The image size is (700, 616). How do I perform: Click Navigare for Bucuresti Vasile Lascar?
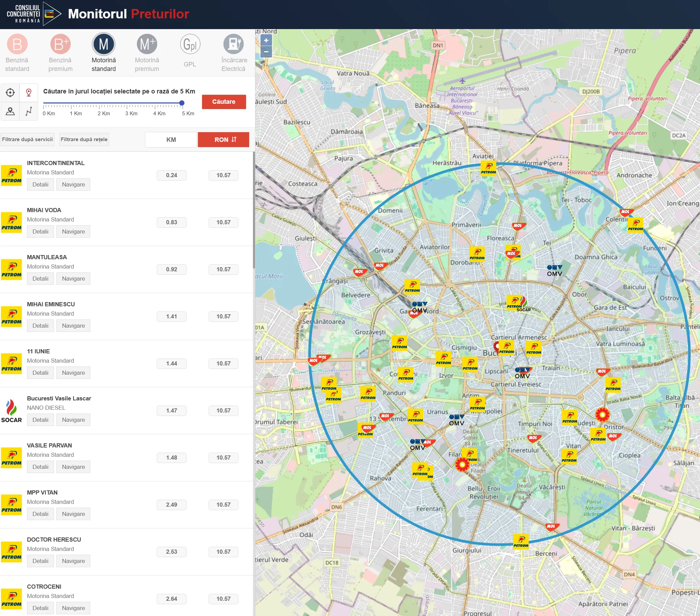(x=73, y=420)
